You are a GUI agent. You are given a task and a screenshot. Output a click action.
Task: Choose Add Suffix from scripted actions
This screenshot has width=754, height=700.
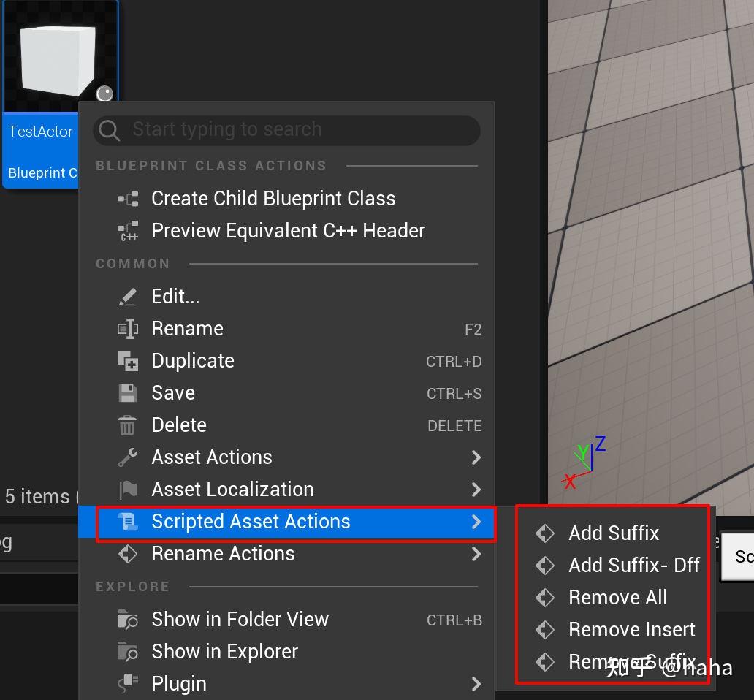614,533
